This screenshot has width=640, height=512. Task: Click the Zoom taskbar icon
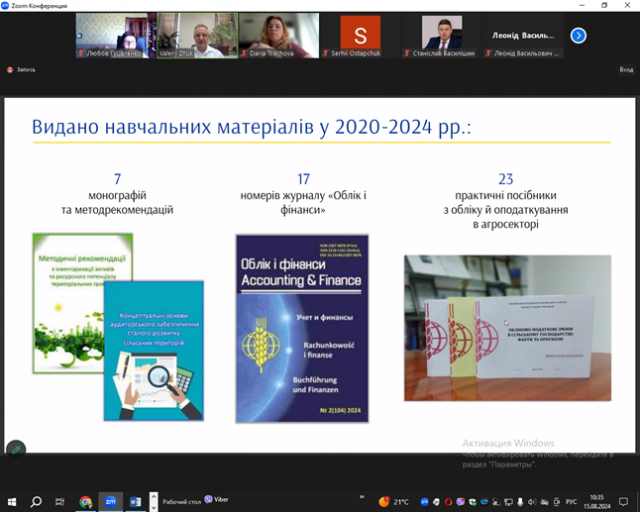(x=110, y=501)
